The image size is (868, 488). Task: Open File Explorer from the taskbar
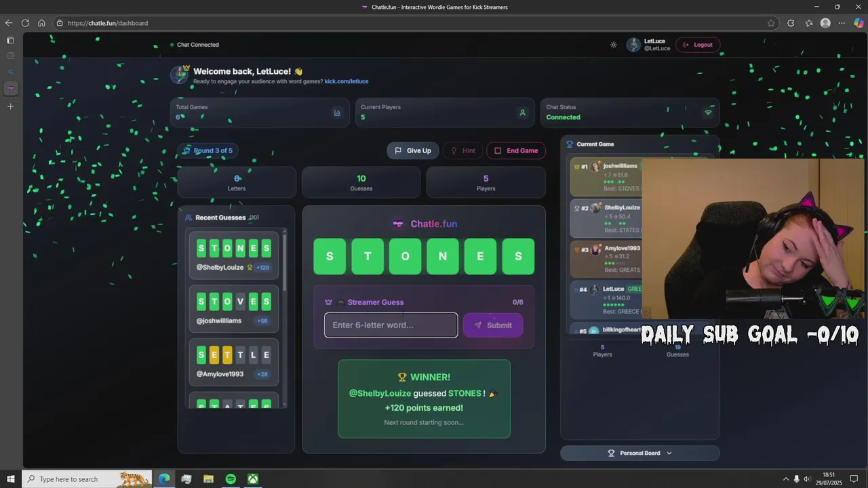pyautogui.click(x=208, y=479)
